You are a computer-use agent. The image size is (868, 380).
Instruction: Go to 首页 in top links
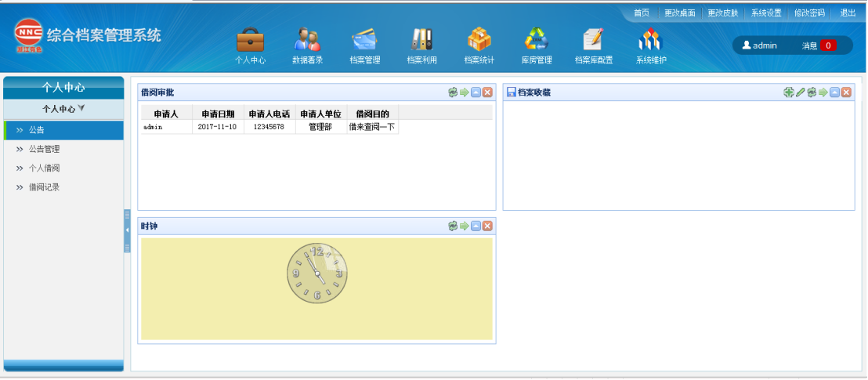pyautogui.click(x=642, y=13)
